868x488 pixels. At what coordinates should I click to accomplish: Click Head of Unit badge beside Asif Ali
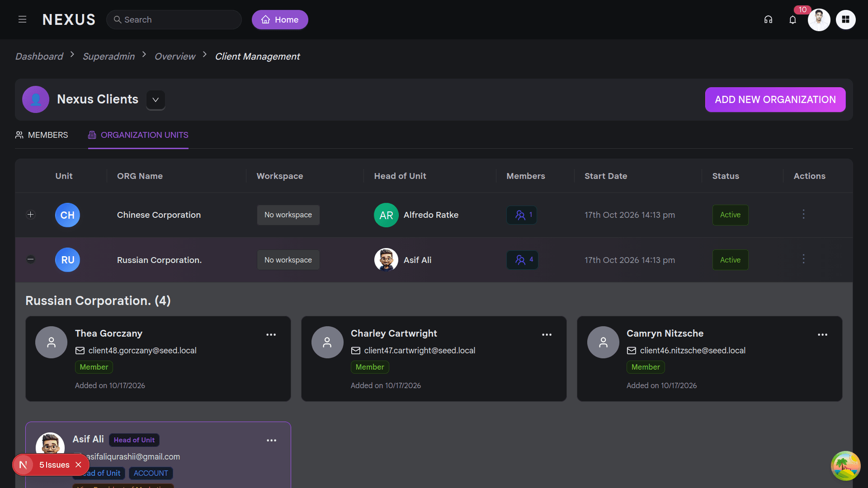pos(134,440)
